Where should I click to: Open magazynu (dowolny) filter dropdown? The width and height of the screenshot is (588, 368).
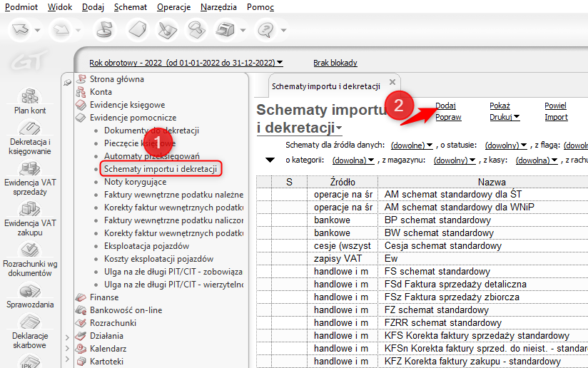[455, 160]
